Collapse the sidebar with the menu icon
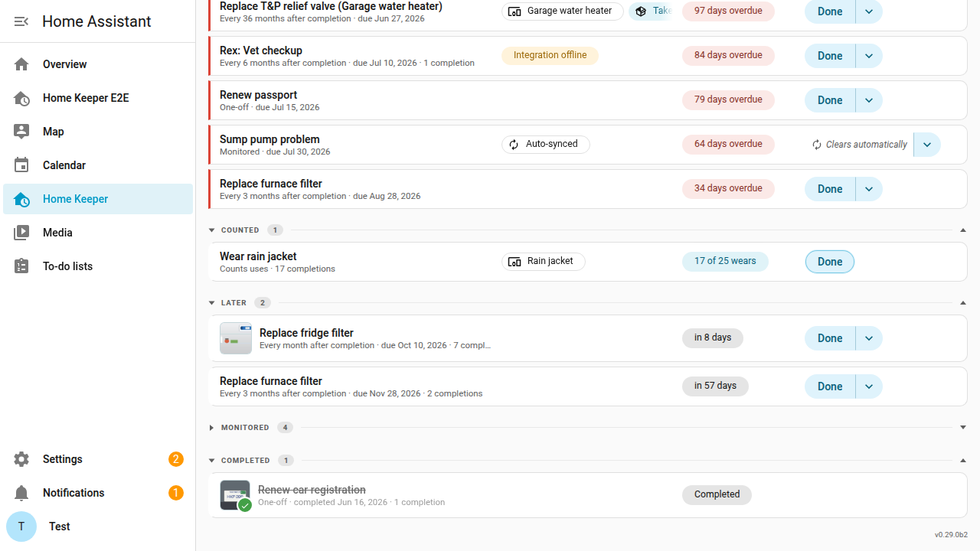980x551 pixels. pyautogui.click(x=21, y=21)
